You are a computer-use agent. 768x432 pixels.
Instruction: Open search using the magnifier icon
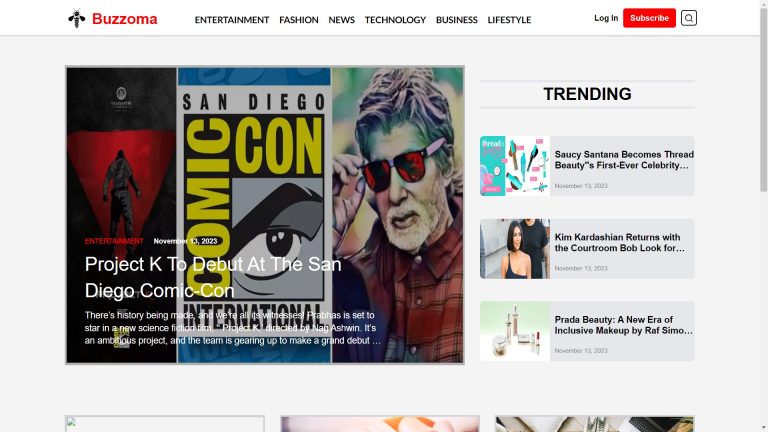(688, 18)
